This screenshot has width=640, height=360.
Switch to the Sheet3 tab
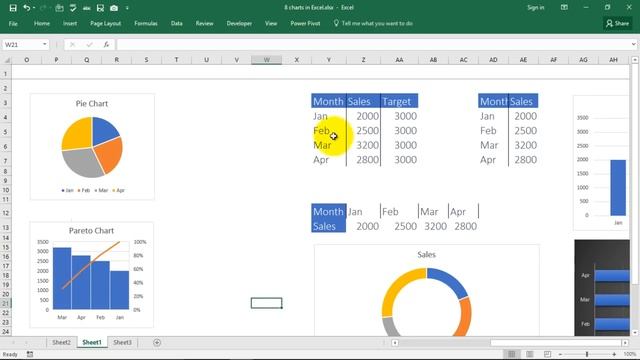point(122,342)
